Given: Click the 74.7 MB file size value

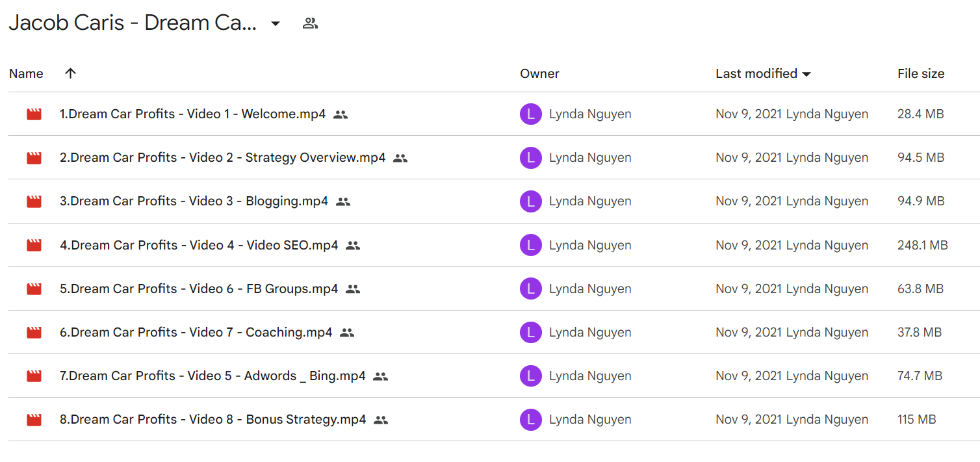Looking at the screenshot, I should coord(920,376).
